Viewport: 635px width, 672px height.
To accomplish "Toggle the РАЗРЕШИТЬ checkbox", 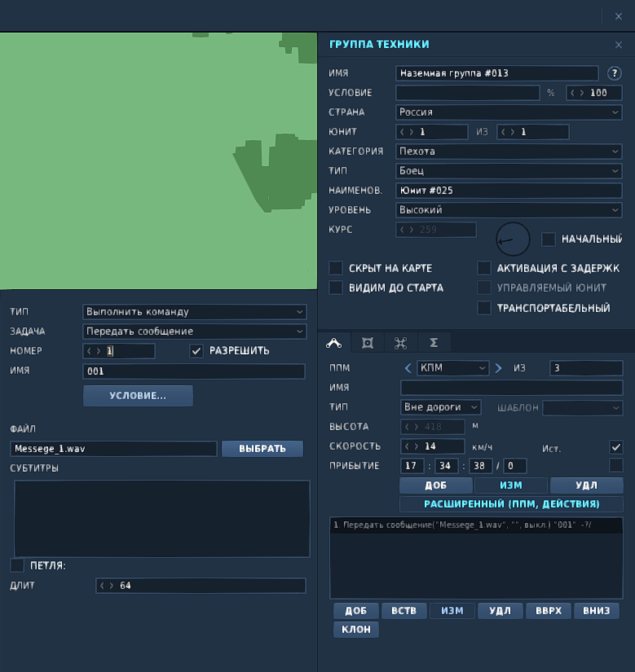I will click(196, 351).
